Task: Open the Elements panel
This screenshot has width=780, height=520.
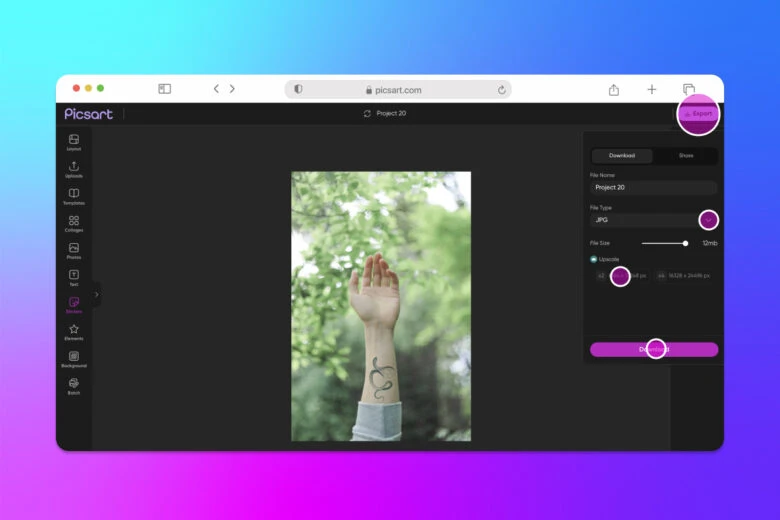Action: click(74, 330)
